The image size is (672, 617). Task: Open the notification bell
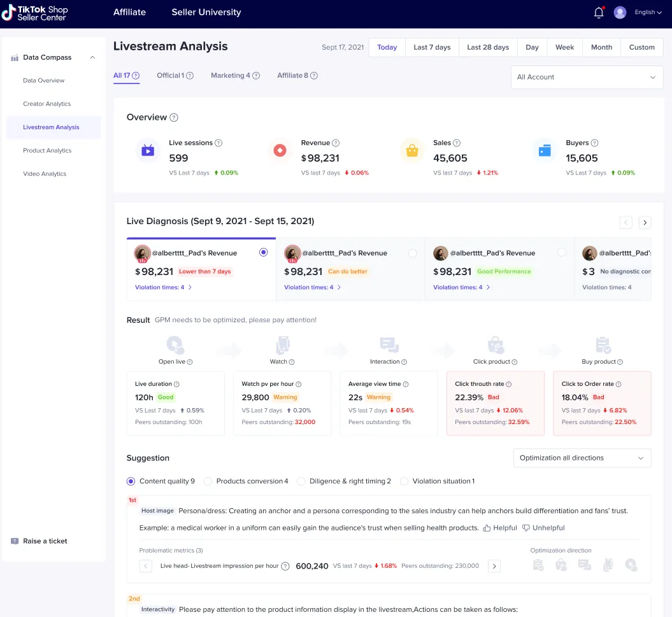click(x=598, y=13)
